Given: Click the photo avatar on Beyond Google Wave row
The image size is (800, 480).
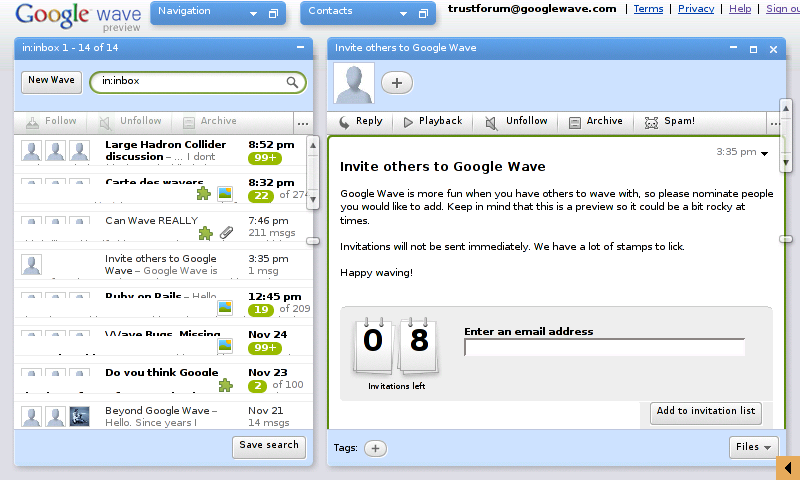Looking at the screenshot, I should click(79, 417).
